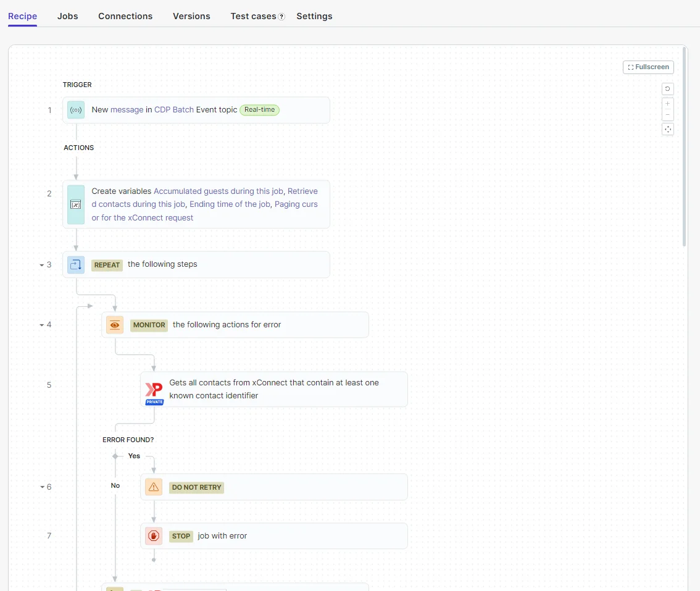Select the DO NOT RETRY label
Image resolution: width=700 pixels, height=591 pixels.
[196, 487]
